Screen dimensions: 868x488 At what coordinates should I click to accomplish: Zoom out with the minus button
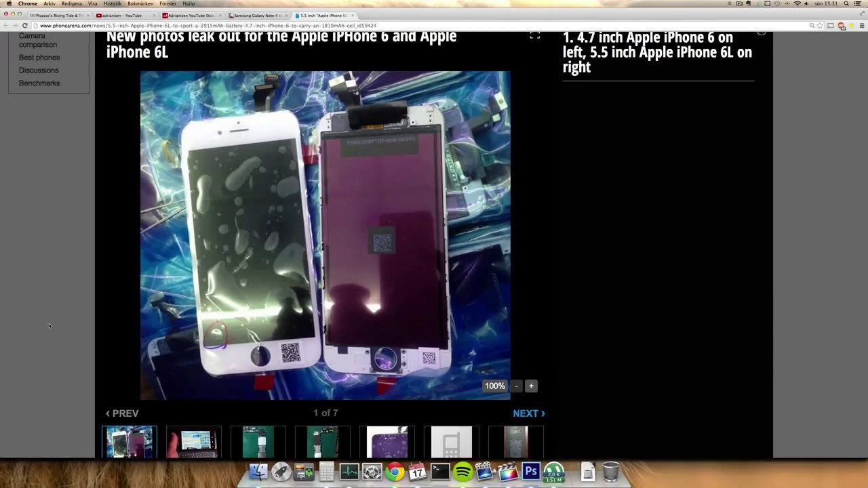(x=516, y=386)
